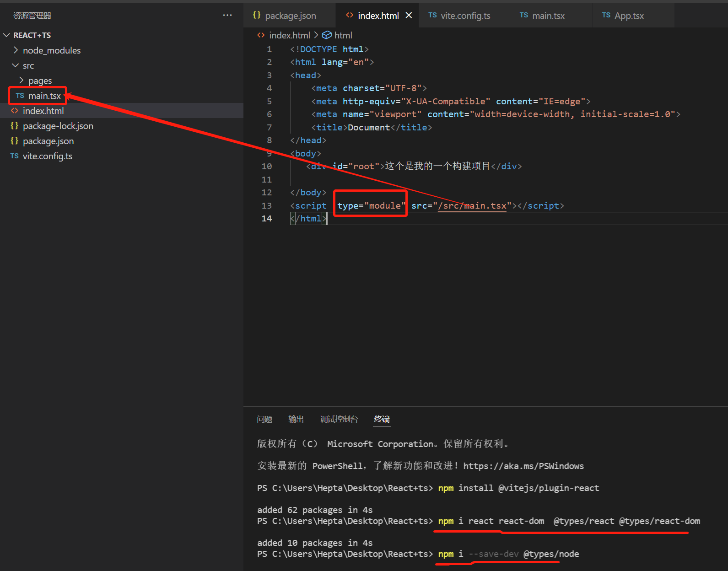Viewport: 728px width, 571px height.
Task: Click index.html breadcrumb segment
Action: tap(289, 35)
